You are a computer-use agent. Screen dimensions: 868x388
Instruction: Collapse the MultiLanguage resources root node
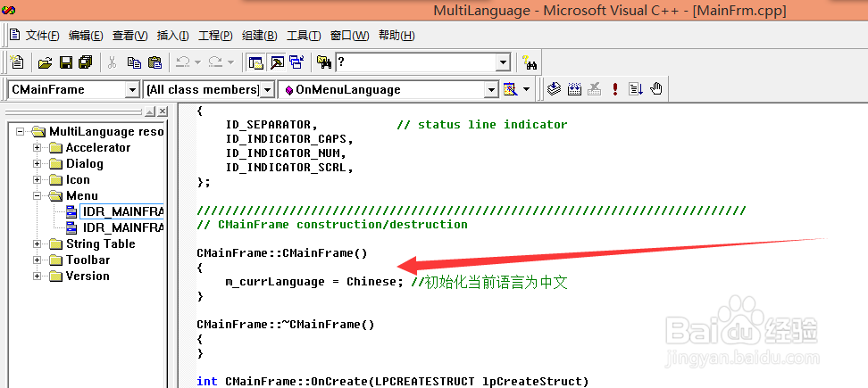21,131
